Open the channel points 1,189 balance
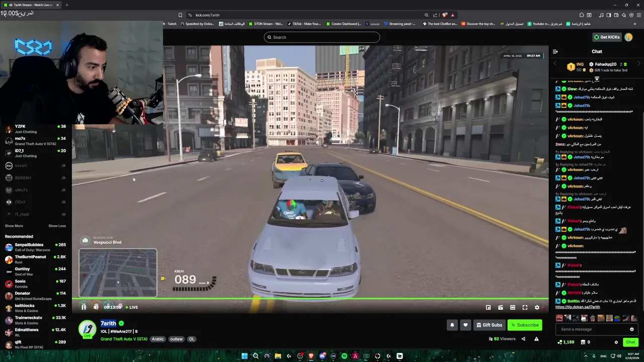This screenshot has width=644, height=362. [x=566, y=342]
